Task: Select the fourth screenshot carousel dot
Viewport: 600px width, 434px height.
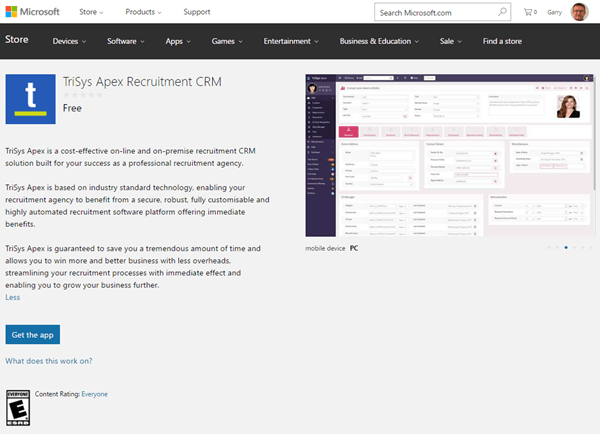Action: point(574,248)
